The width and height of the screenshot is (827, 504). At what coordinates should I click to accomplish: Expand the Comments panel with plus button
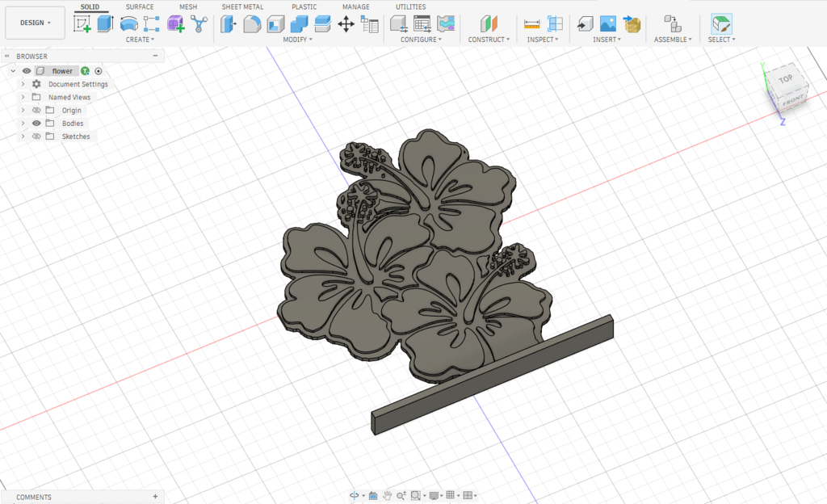click(x=155, y=496)
